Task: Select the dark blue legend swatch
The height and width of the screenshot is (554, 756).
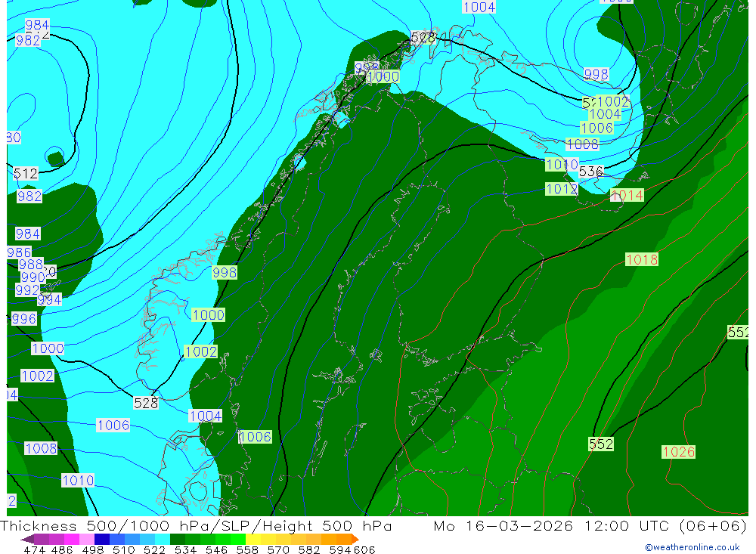Action: coord(102,539)
